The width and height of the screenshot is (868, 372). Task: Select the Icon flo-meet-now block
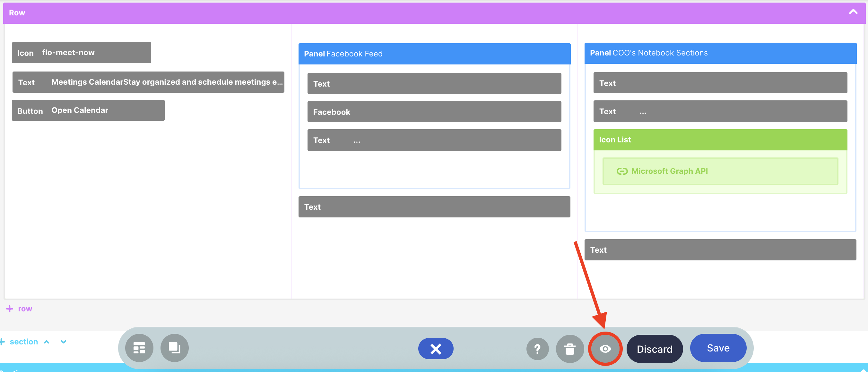coord(81,53)
